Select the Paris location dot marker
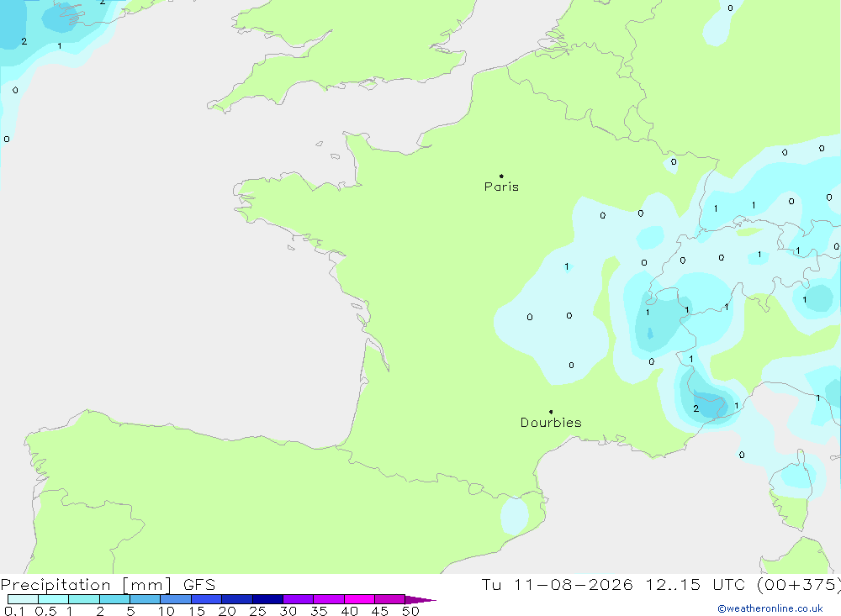The width and height of the screenshot is (841, 616). click(501, 176)
